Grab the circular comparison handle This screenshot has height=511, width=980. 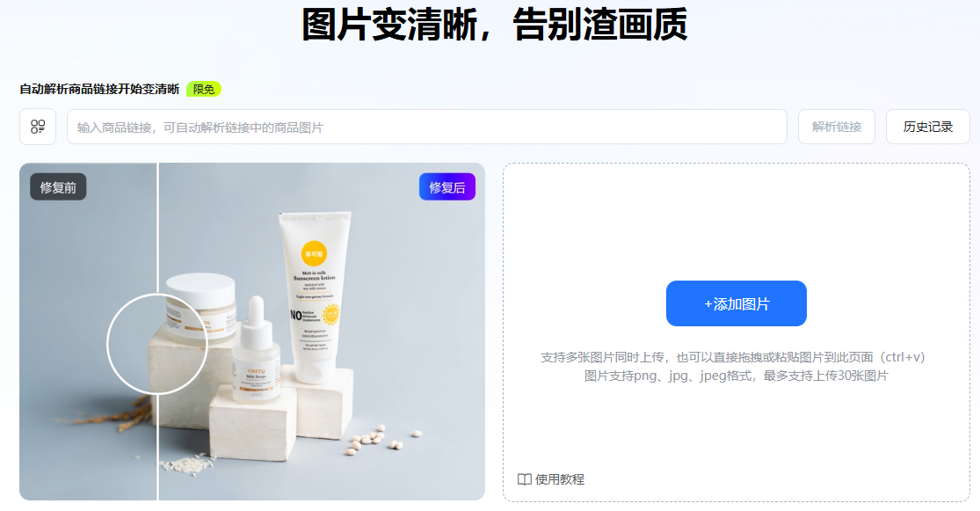click(156, 343)
